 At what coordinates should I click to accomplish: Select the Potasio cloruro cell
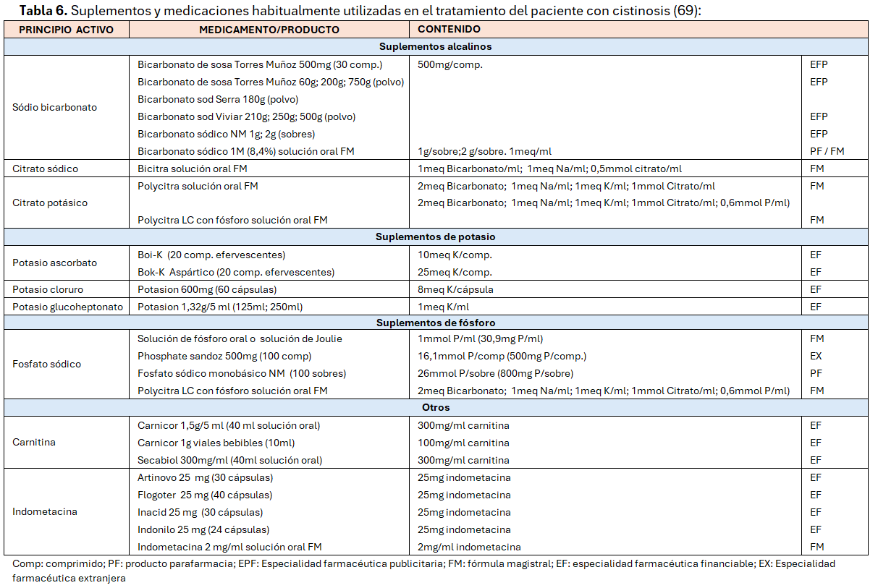[48, 290]
